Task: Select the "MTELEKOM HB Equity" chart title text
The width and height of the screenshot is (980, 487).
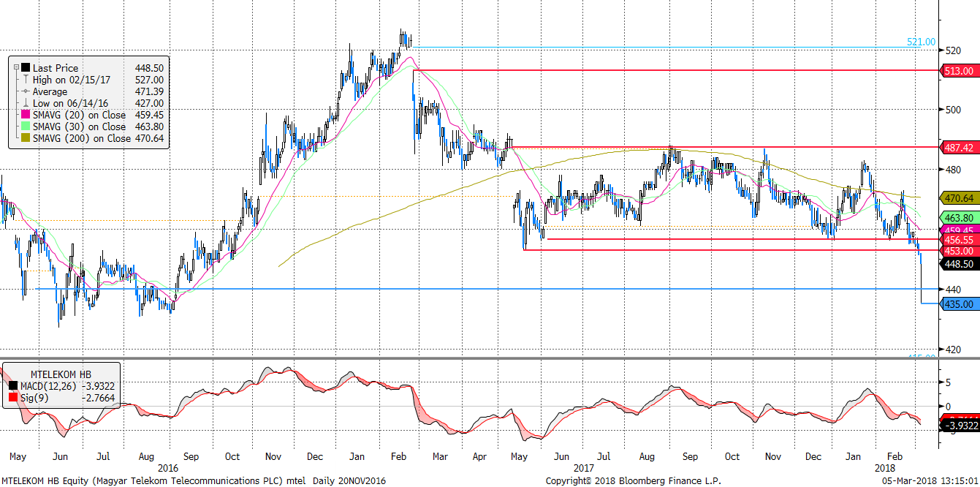Action: (44, 480)
